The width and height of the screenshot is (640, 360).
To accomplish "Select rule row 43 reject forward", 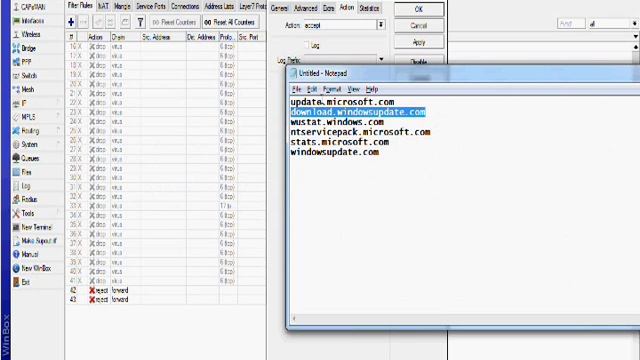I will tap(165, 299).
